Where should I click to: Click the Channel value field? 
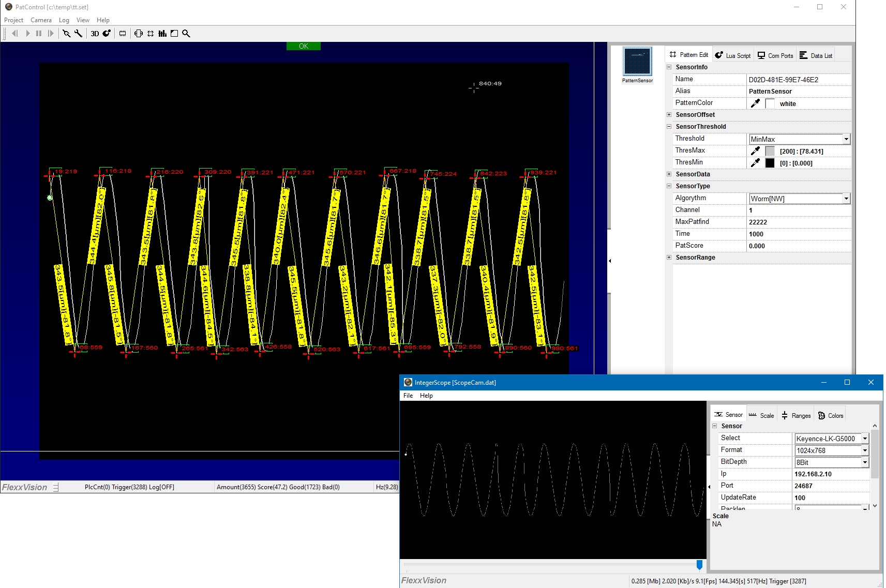coord(799,210)
